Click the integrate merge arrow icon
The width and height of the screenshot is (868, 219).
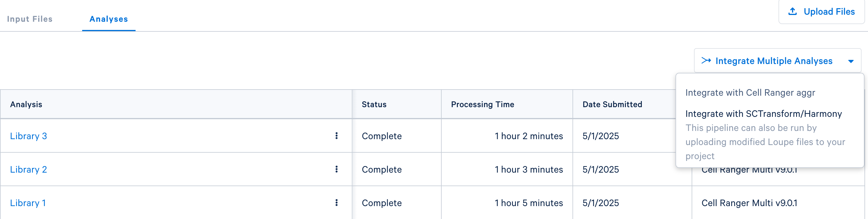[x=706, y=61]
